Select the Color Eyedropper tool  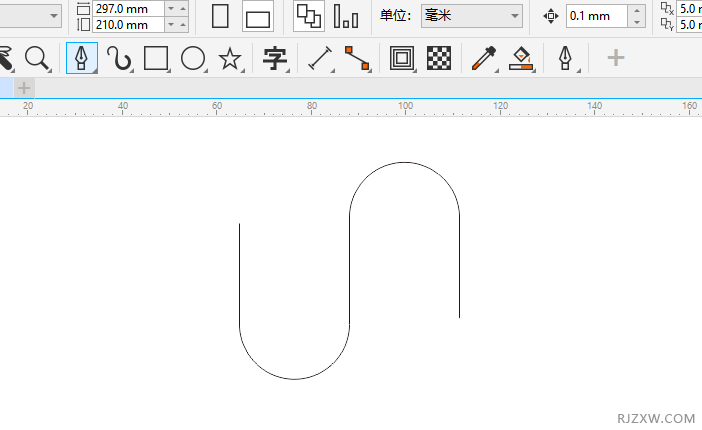484,59
